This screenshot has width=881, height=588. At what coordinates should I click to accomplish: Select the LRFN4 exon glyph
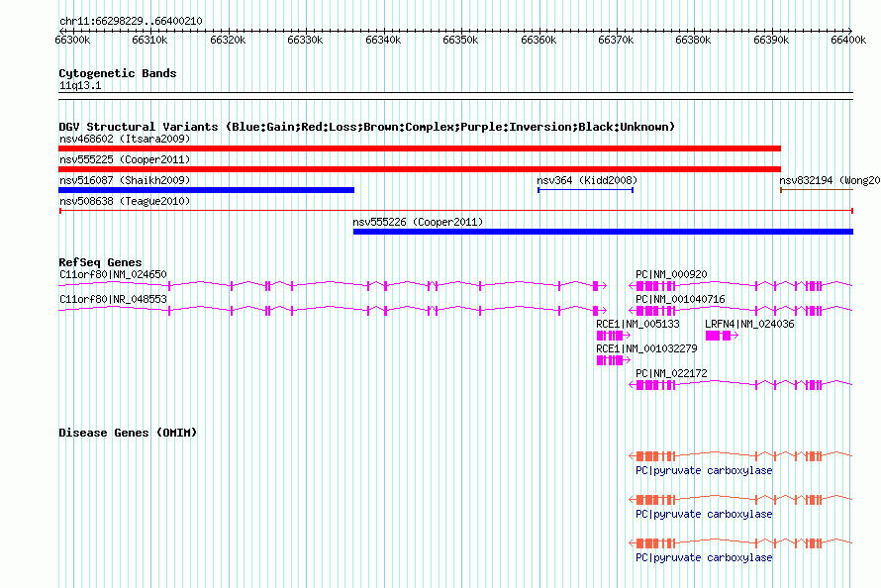tap(722, 336)
